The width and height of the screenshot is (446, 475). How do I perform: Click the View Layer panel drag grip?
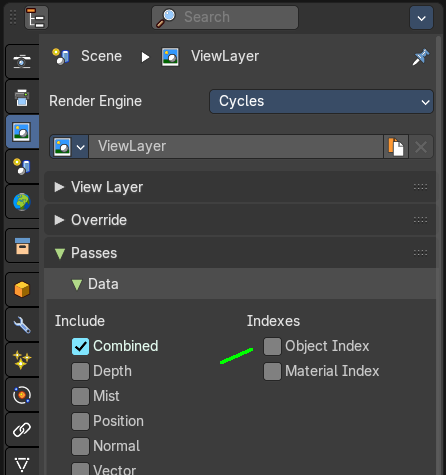point(420,187)
